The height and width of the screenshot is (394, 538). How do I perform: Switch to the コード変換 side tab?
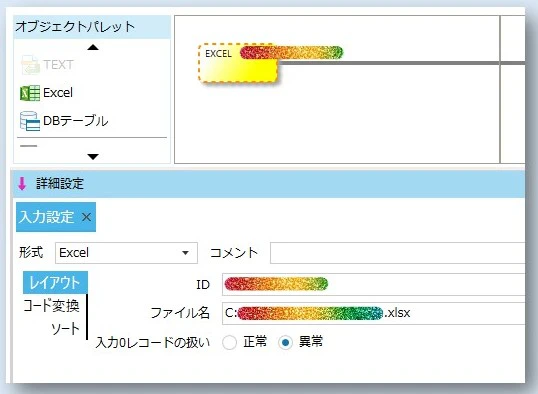pos(51,305)
